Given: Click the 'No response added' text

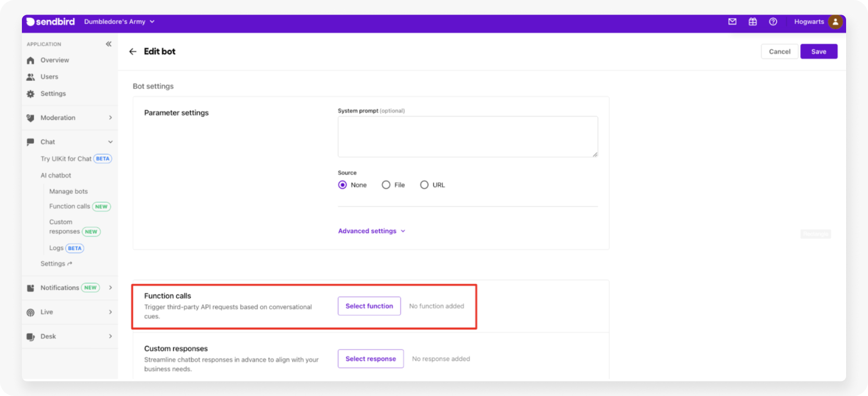Looking at the screenshot, I should [x=441, y=358].
